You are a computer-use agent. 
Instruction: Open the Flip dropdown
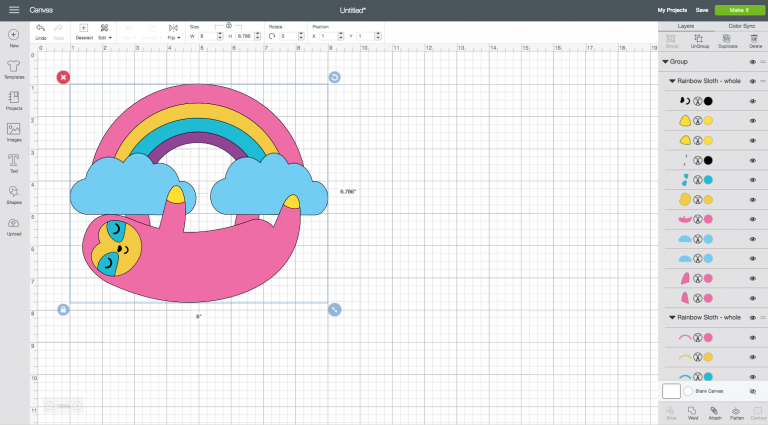pos(173,32)
